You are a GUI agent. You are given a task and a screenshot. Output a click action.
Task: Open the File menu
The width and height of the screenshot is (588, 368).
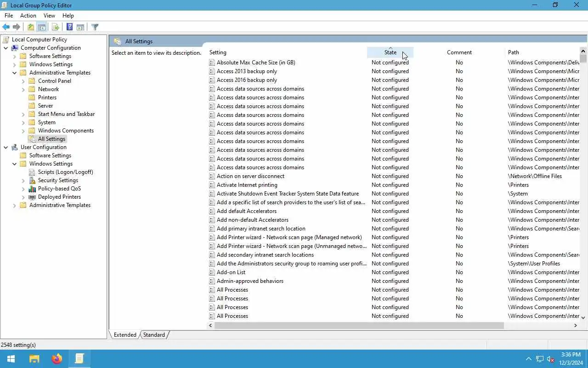pos(9,16)
